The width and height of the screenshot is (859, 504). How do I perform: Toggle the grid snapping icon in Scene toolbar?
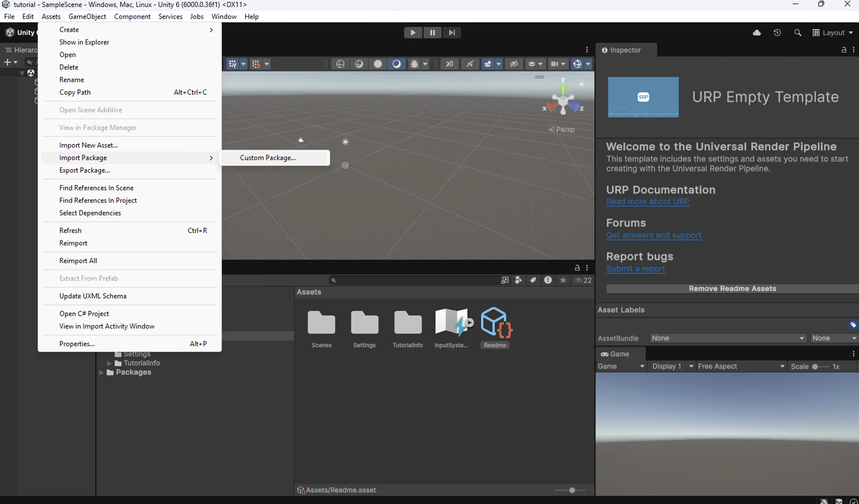255,64
